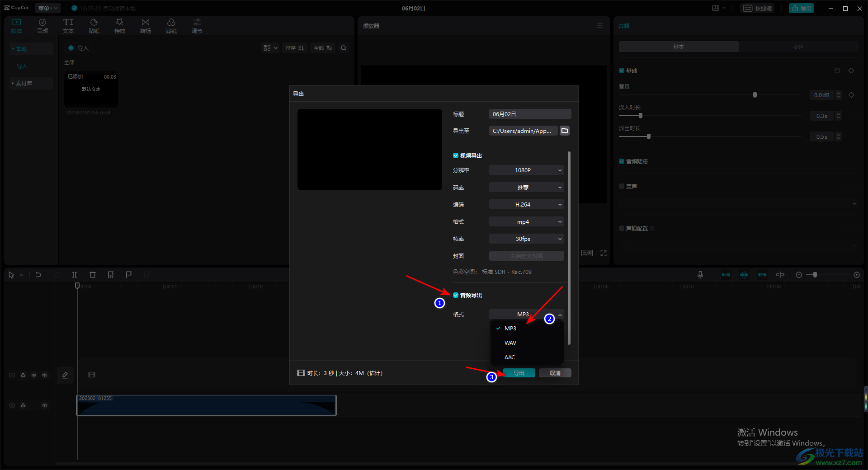
Task: Adjust the fade-out duration slider
Action: pyautogui.click(x=649, y=136)
